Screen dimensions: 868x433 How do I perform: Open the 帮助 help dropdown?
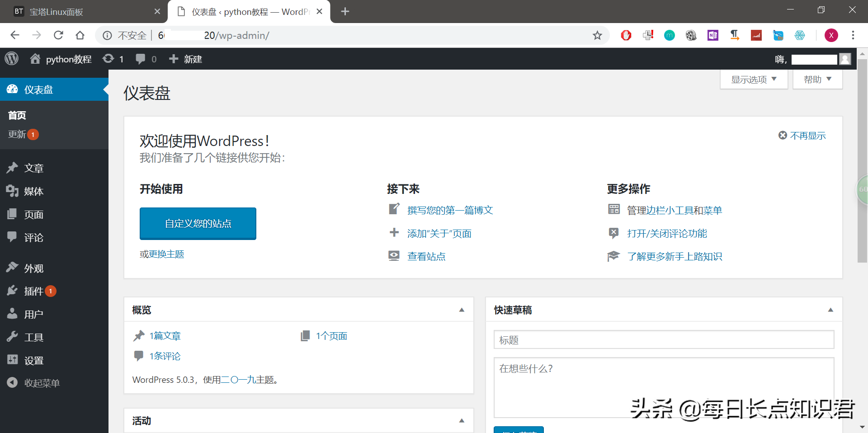click(x=817, y=80)
